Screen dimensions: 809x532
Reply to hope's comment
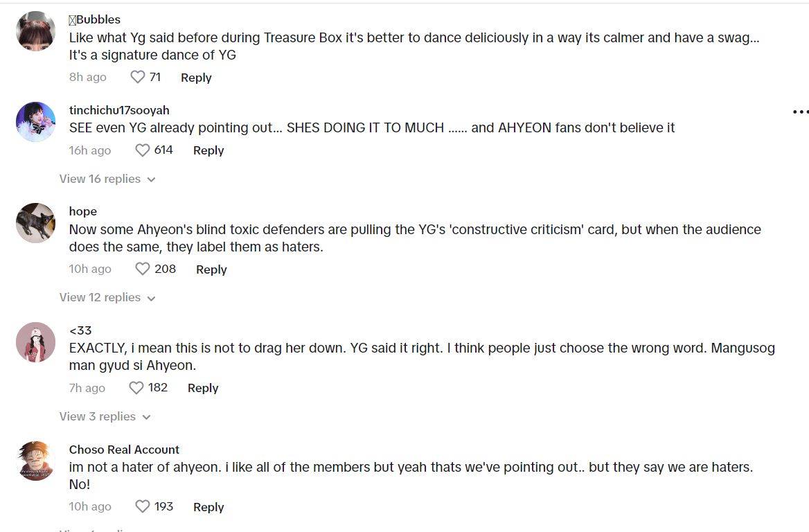[211, 269]
